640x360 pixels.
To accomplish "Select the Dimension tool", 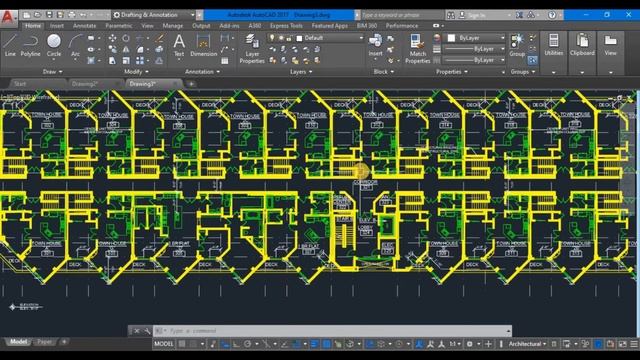I will [x=203, y=45].
